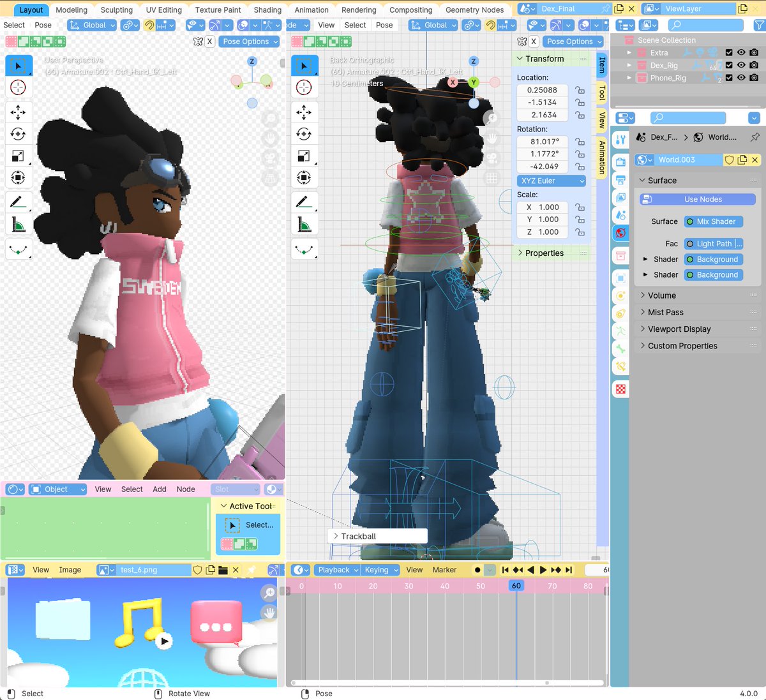Disable rendering for the Phone_Rig collection
The height and width of the screenshot is (700, 766).
click(754, 78)
